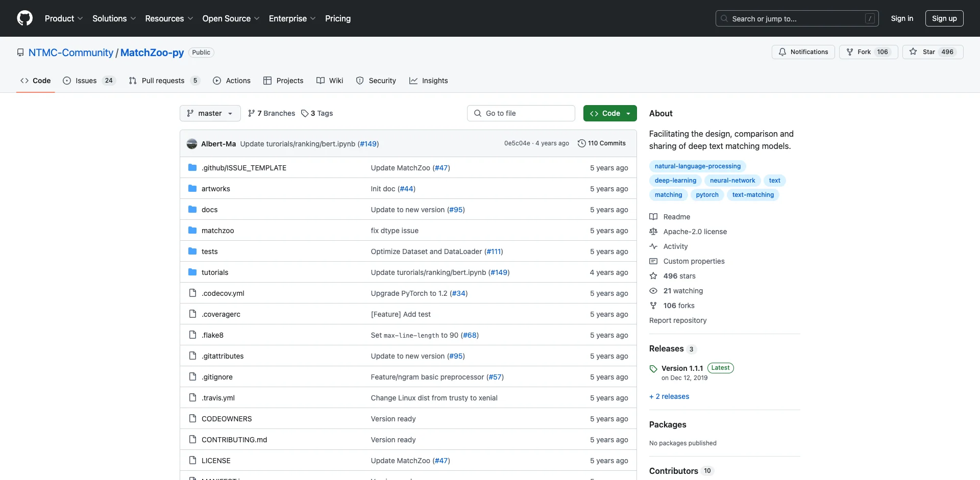Open the NTMC-Community organization link
Image resolution: width=980 pixels, height=480 pixels.
[71, 53]
